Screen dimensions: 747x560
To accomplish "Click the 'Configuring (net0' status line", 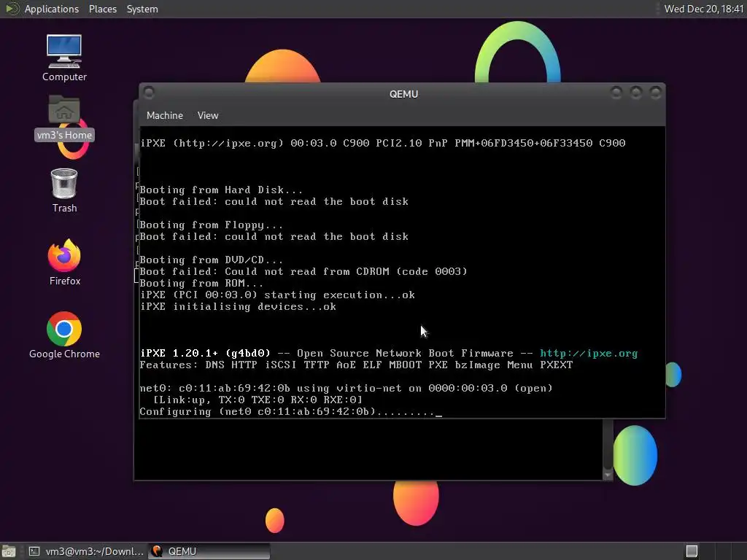I will pos(290,412).
